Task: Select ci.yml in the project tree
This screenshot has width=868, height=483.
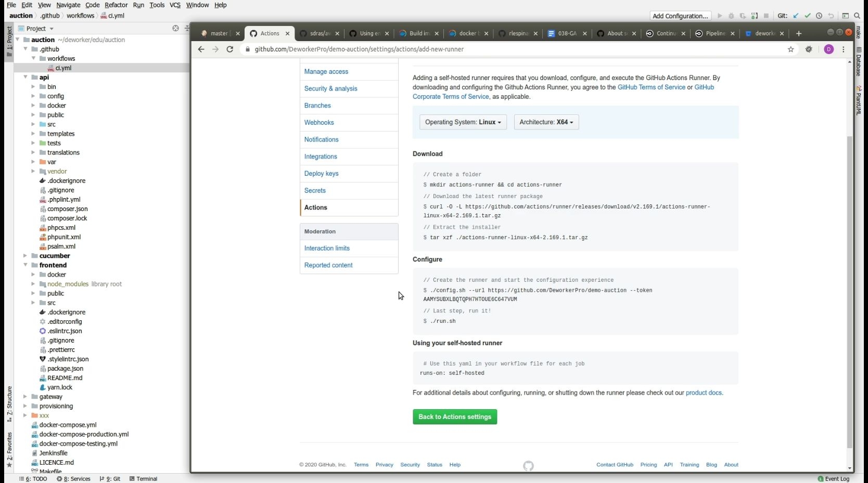Action: click(x=63, y=68)
